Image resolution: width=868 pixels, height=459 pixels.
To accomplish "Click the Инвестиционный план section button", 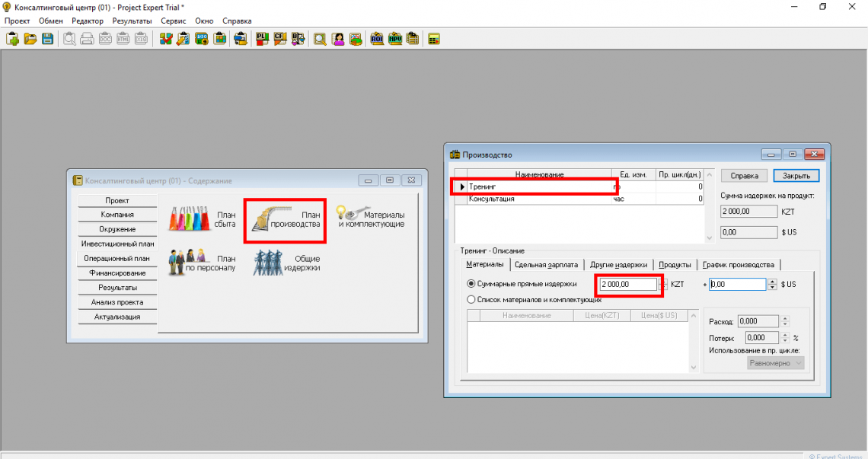I will [117, 244].
